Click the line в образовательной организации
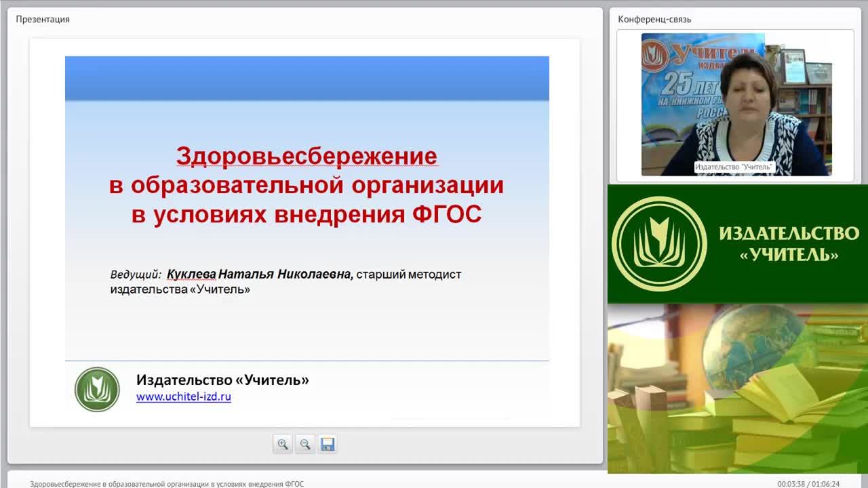Viewport: 868px width, 488px height. point(307,185)
